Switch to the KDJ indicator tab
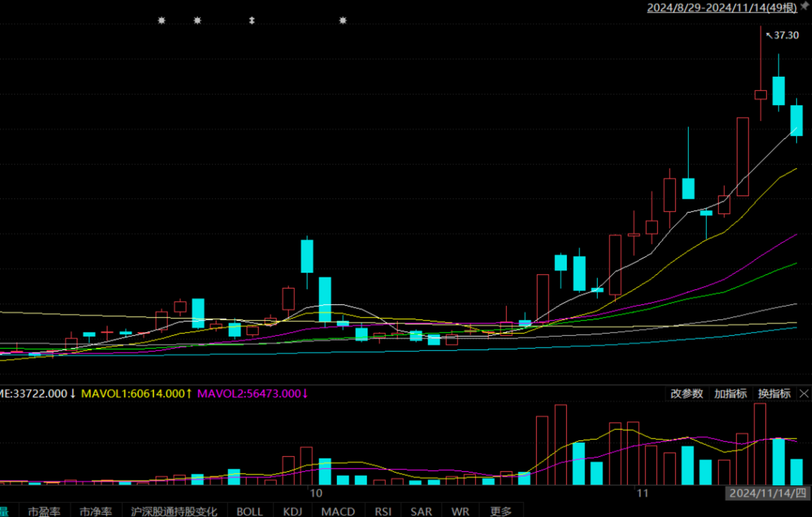The image size is (812, 517). (x=293, y=511)
